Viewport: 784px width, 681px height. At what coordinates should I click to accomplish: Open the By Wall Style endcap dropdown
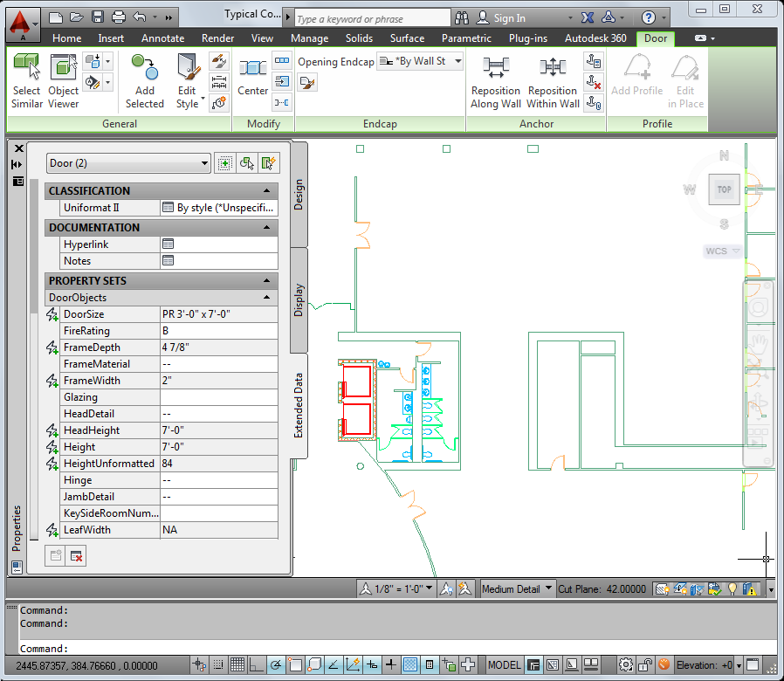420,61
